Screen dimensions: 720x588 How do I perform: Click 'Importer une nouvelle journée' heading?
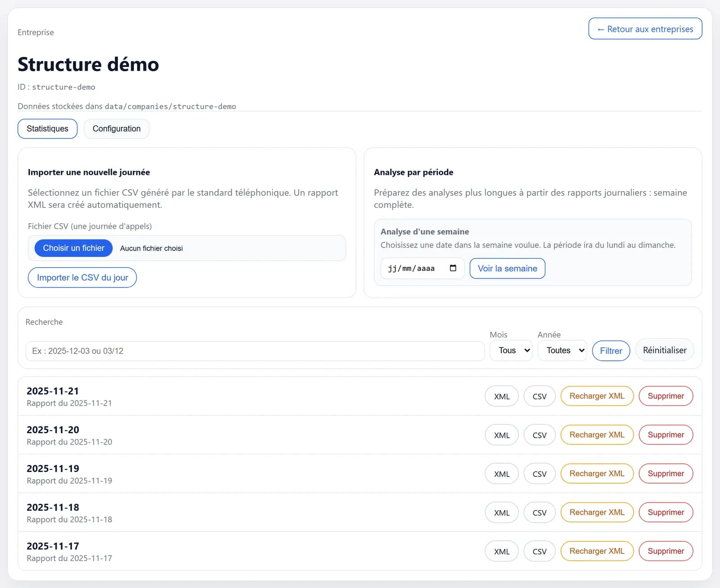coord(89,172)
